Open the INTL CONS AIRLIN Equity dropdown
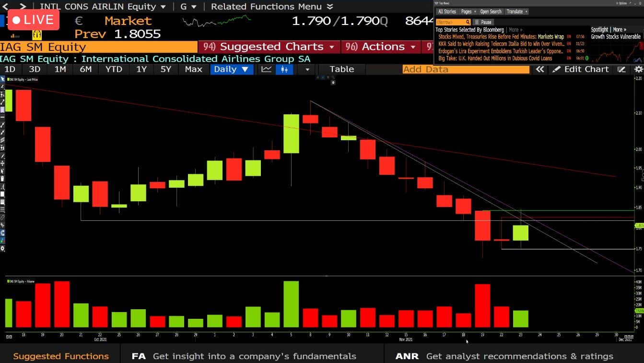This screenshot has height=363, width=644. pos(103,6)
